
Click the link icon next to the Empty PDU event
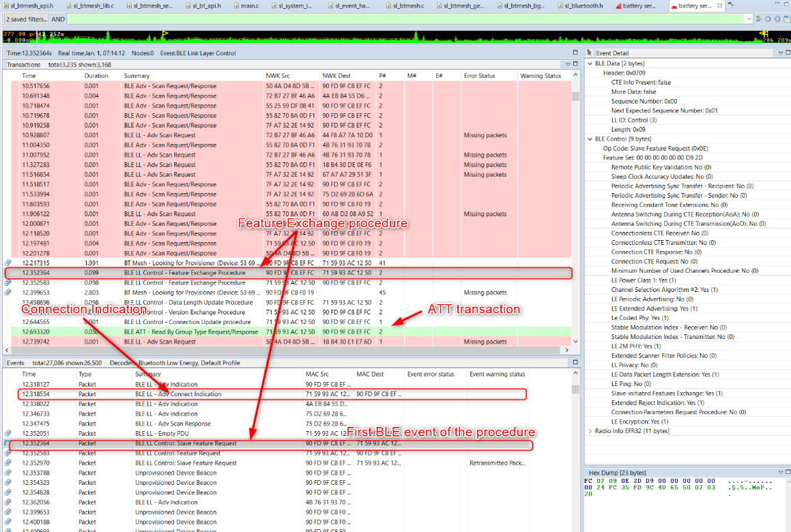(x=7, y=433)
